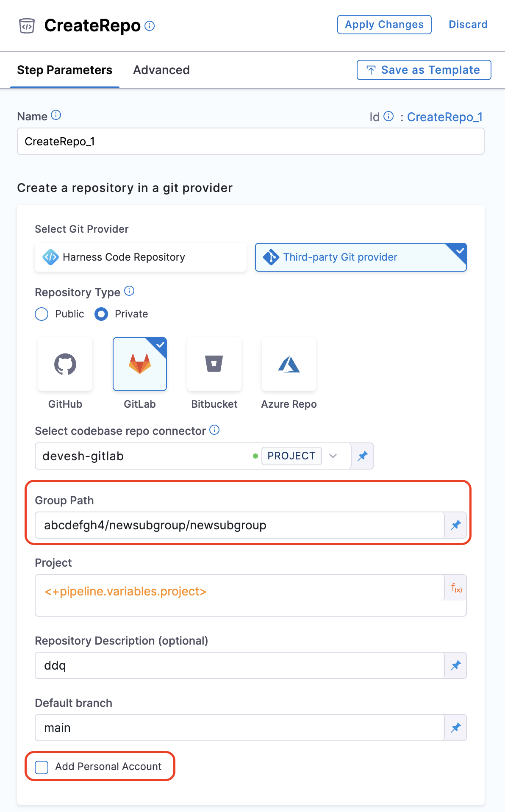Click the info icon next to CreateRepo title

click(150, 26)
